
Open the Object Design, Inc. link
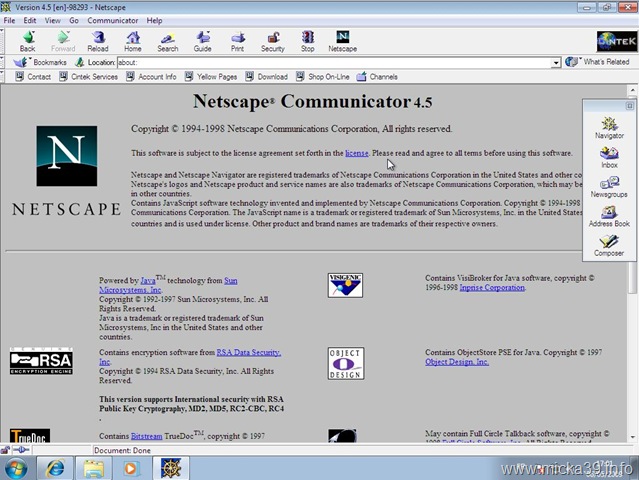[457, 362]
